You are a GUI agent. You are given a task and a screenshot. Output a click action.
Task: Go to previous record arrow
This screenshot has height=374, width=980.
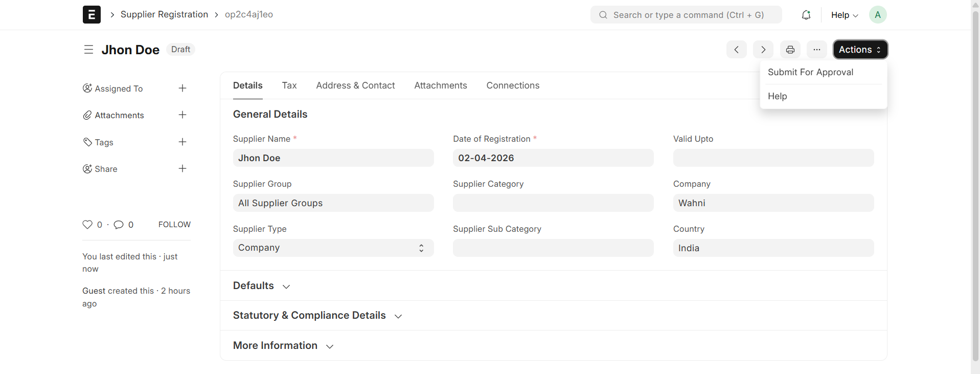737,50
